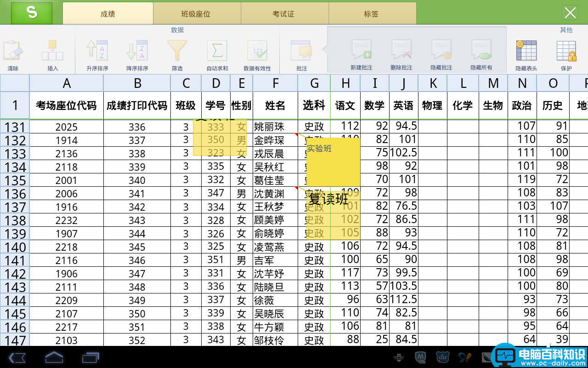Click the 政治 header cell
The image size is (588, 368).
pos(522,105)
